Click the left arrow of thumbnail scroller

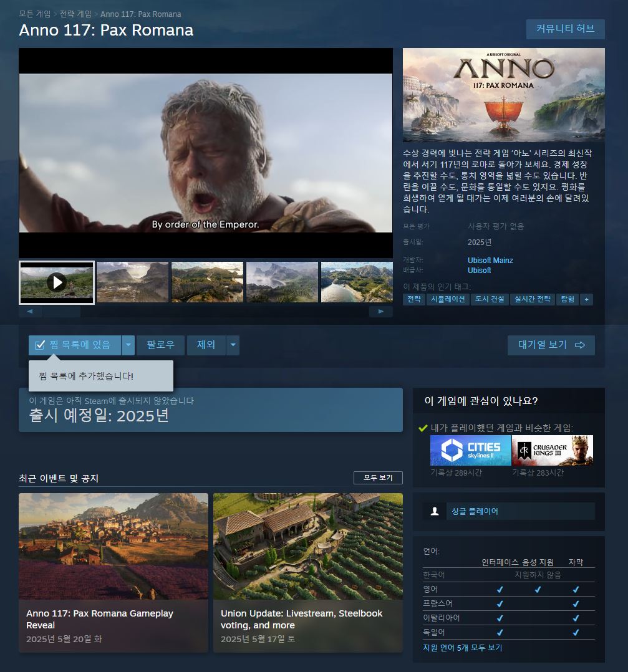pyautogui.click(x=29, y=312)
